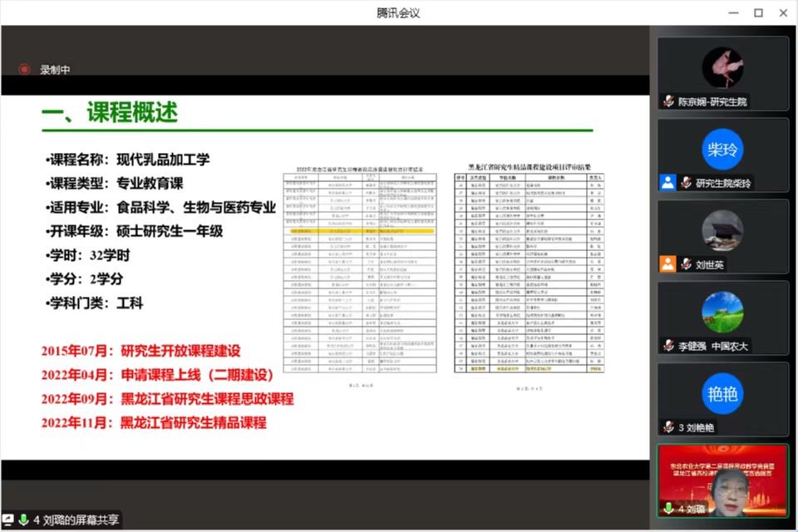Click muted microphone icon beside 李健强 中国农大
Screen dimensions: 798x532
point(668,346)
